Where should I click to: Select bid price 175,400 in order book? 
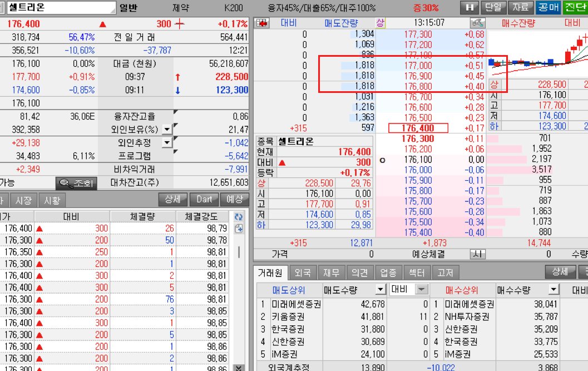[418, 233]
